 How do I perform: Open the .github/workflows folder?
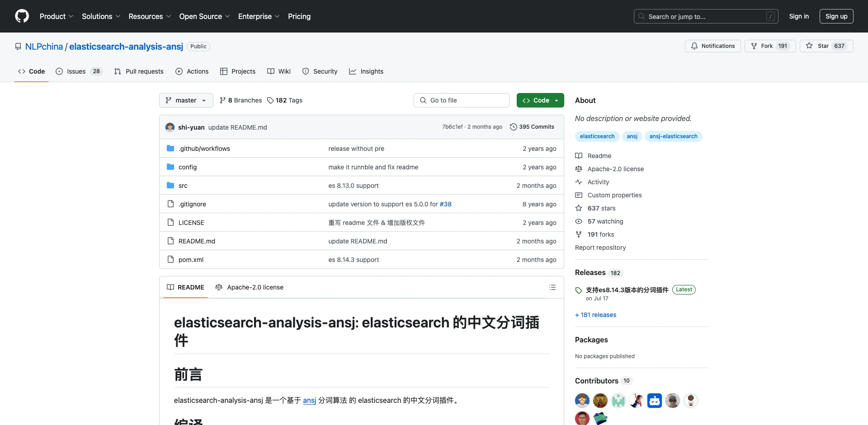tap(204, 149)
